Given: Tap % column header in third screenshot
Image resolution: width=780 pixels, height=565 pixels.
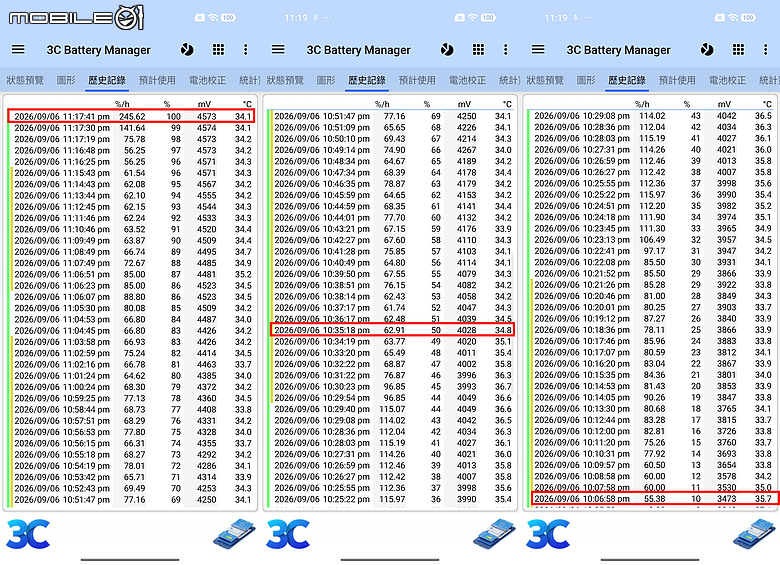Looking at the screenshot, I should point(687,104).
